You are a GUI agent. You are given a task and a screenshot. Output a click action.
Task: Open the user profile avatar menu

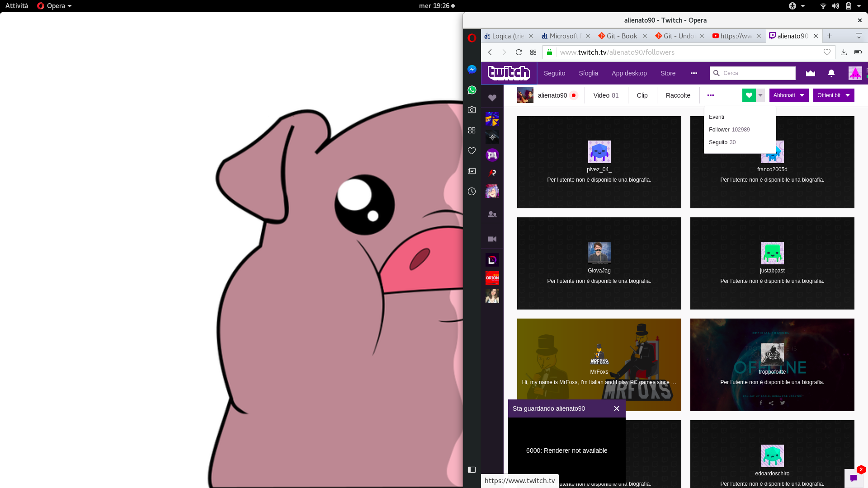pyautogui.click(x=855, y=73)
